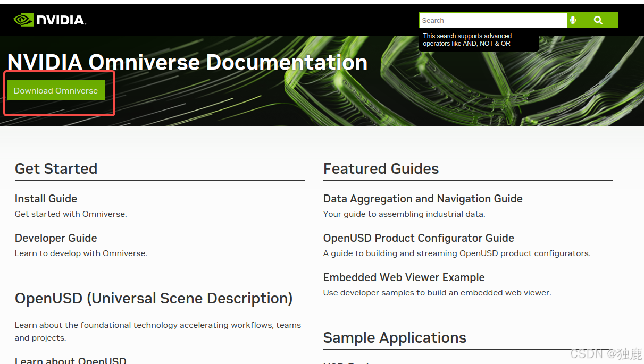Open the Developer Guide link
Image resolution: width=644 pixels, height=364 pixels.
pyautogui.click(x=56, y=238)
